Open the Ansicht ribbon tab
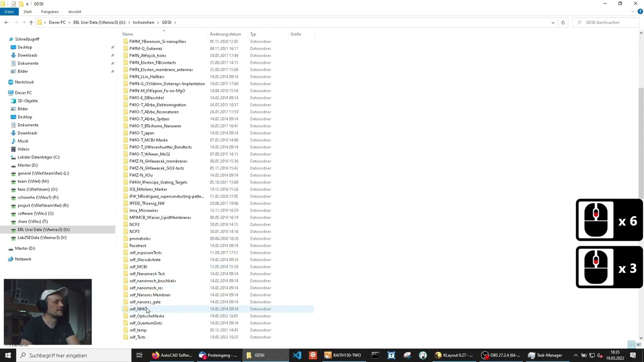644x362 pixels. pos(74,12)
